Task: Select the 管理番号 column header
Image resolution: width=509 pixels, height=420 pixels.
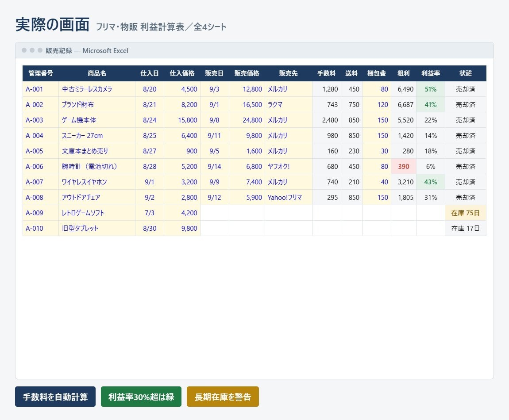Action: click(x=41, y=73)
